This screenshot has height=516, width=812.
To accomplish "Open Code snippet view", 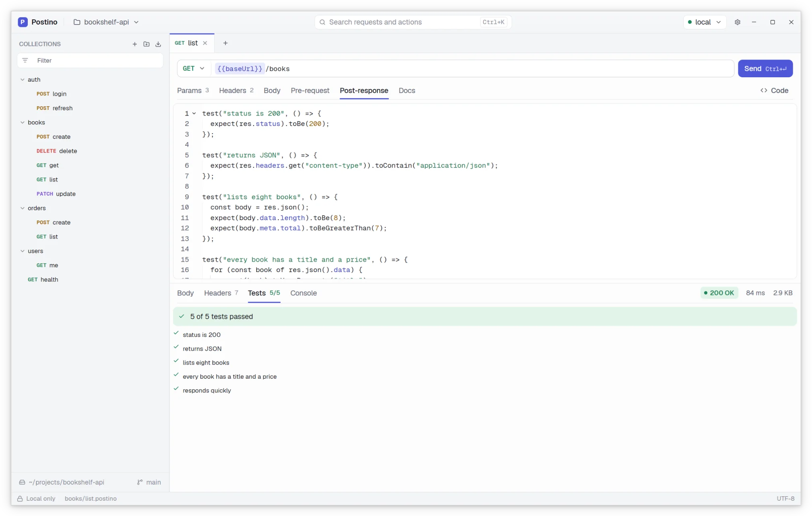I will tap(774, 91).
